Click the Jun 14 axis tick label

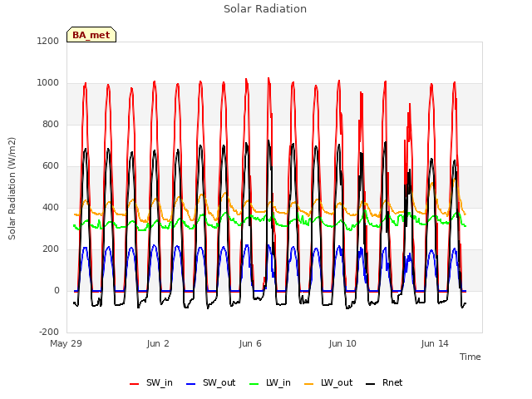435,343
